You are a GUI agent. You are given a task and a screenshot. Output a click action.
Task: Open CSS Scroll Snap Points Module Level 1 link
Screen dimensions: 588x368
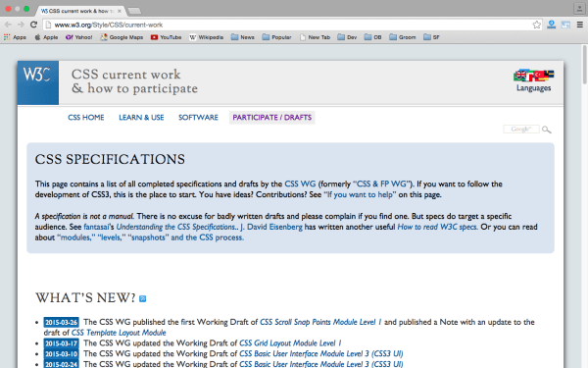coord(320,322)
